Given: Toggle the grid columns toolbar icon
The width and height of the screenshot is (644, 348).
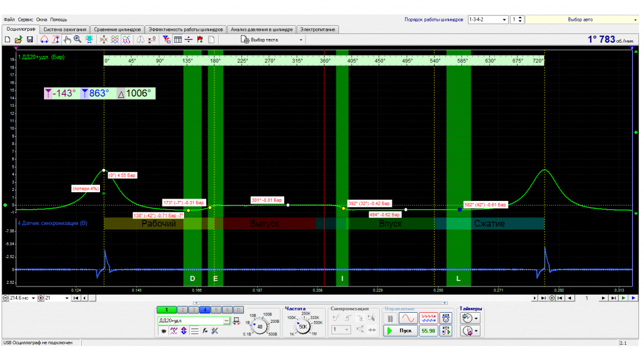Looking at the screenshot, I should coord(178,40).
